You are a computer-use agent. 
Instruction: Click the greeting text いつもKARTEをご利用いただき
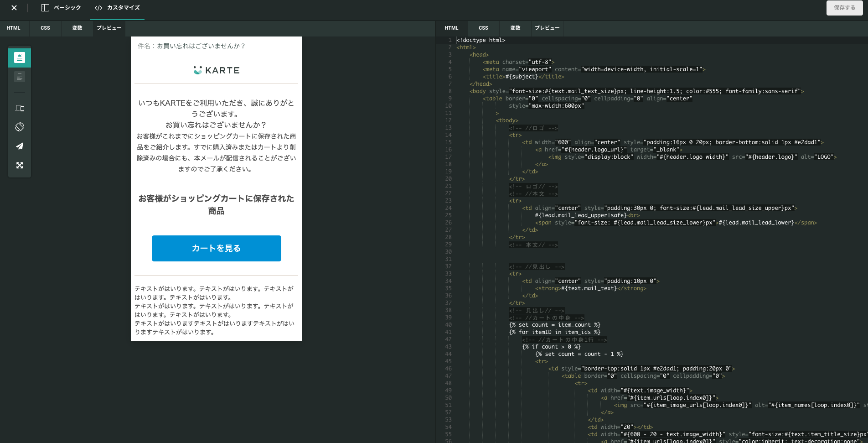click(x=217, y=109)
